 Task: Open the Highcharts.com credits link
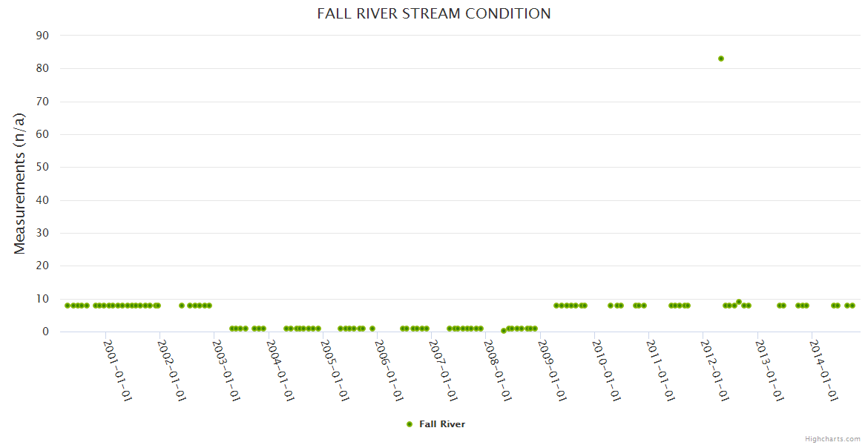pos(832,439)
